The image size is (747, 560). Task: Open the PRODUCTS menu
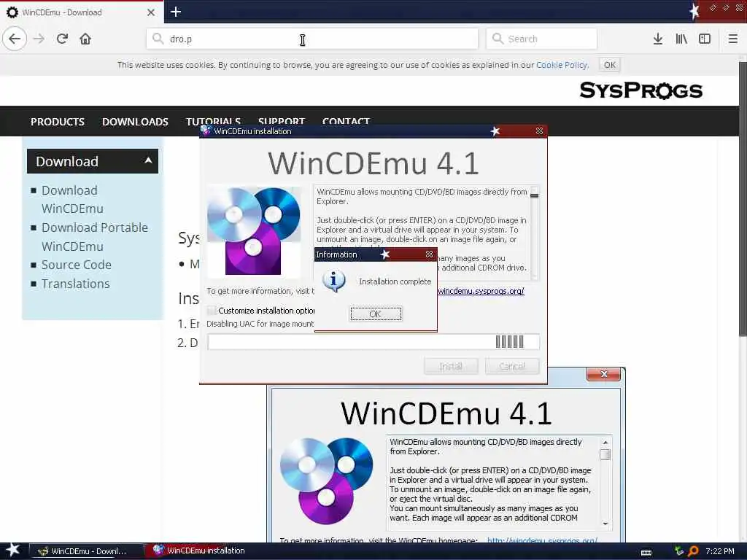pyautogui.click(x=58, y=122)
